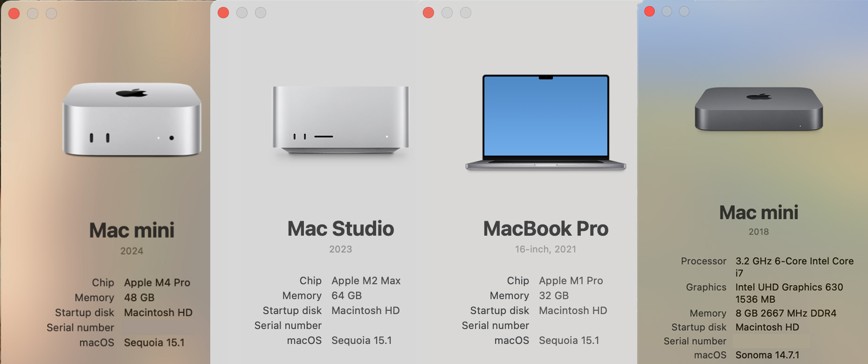This screenshot has height=364, width=868.
Task: Click the 8 GB 2667 MHz DDR4 memory text
Action: [786, 313]
